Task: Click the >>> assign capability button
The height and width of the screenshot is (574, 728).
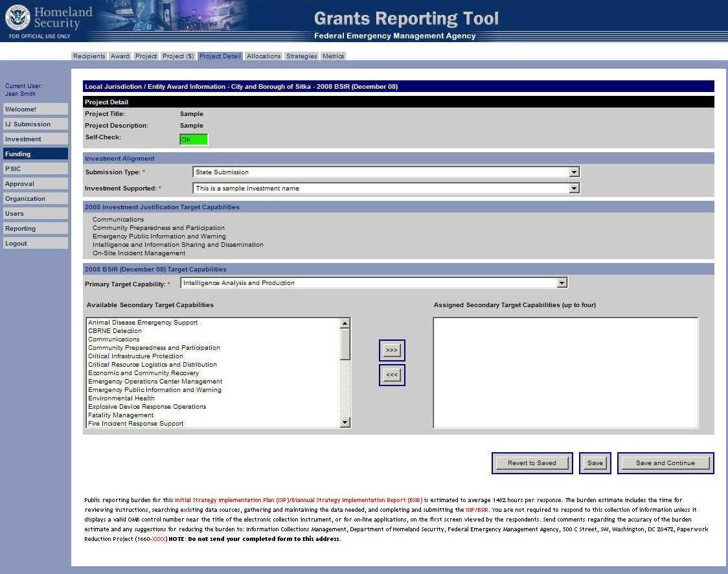Action: [x=391, y=350]
